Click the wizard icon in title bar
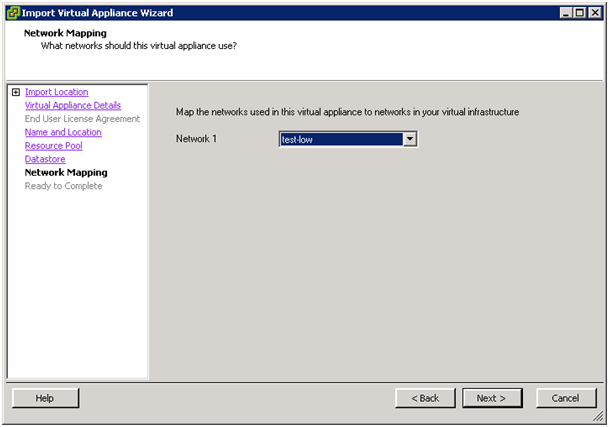 click(13, 13)
